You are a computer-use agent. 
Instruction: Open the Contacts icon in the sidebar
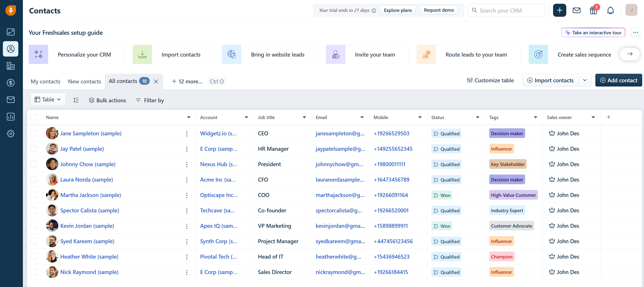(11, 49)
